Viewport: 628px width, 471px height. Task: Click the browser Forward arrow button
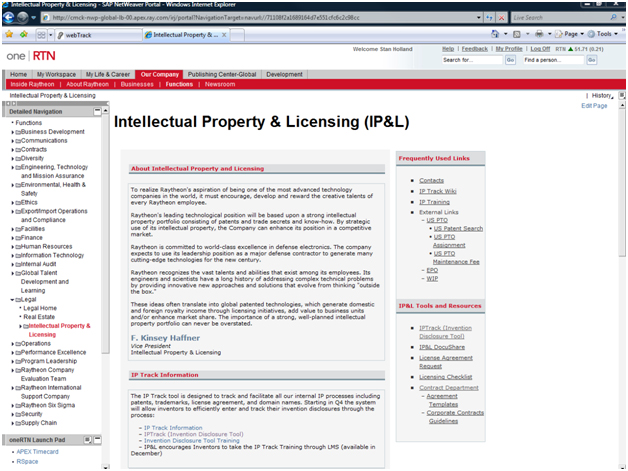pos(22,17)
